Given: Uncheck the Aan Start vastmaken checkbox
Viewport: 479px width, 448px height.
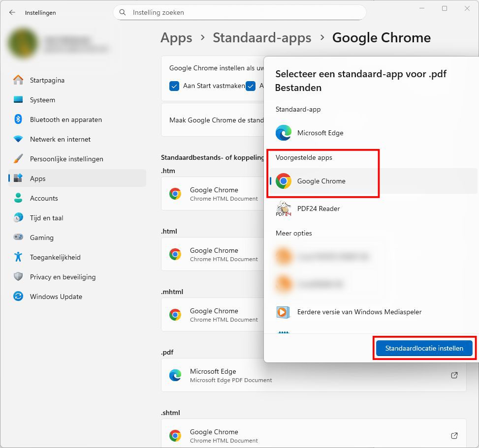Looking at the screenshot, I should (174, 86).
